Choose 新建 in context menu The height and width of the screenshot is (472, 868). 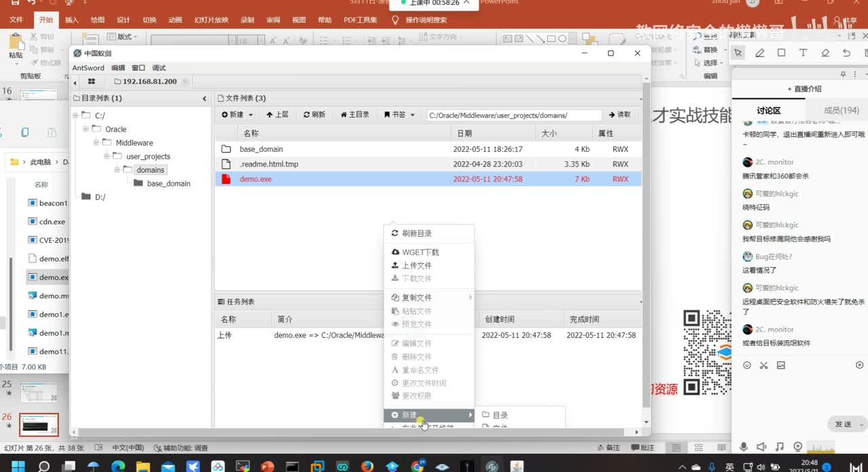coord(429,415)
